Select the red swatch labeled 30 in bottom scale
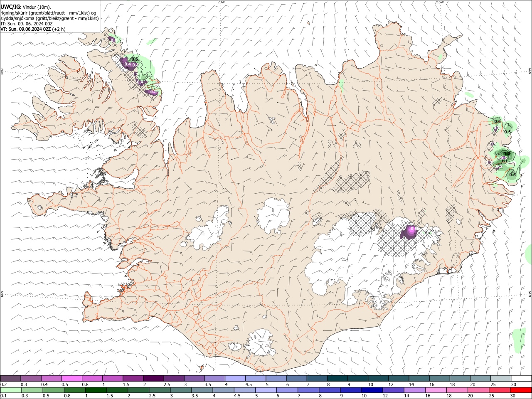 pyautogui.click(x=521, y=390)
